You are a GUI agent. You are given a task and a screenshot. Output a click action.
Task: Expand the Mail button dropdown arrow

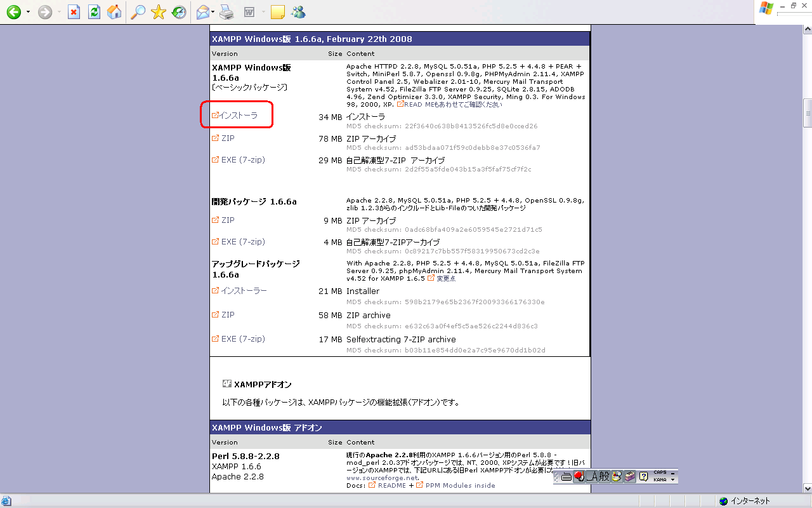214,12
